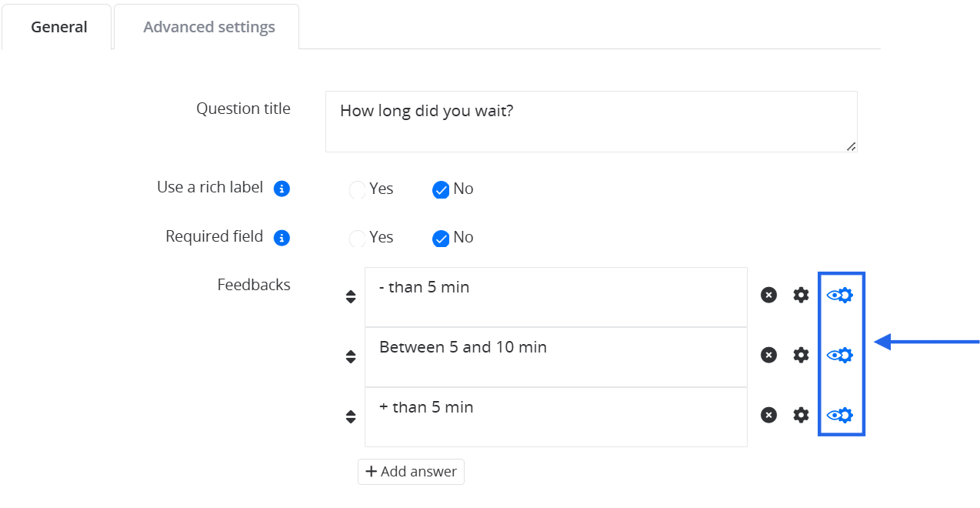This screenshot has height=508, width=980.
Task: Open visibility conditions for '- than 5 min'
Action: 840,295
